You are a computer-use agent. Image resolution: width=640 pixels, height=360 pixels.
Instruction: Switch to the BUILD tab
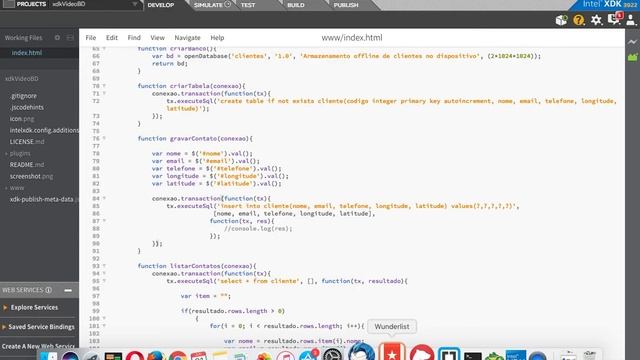click(296, 5)
